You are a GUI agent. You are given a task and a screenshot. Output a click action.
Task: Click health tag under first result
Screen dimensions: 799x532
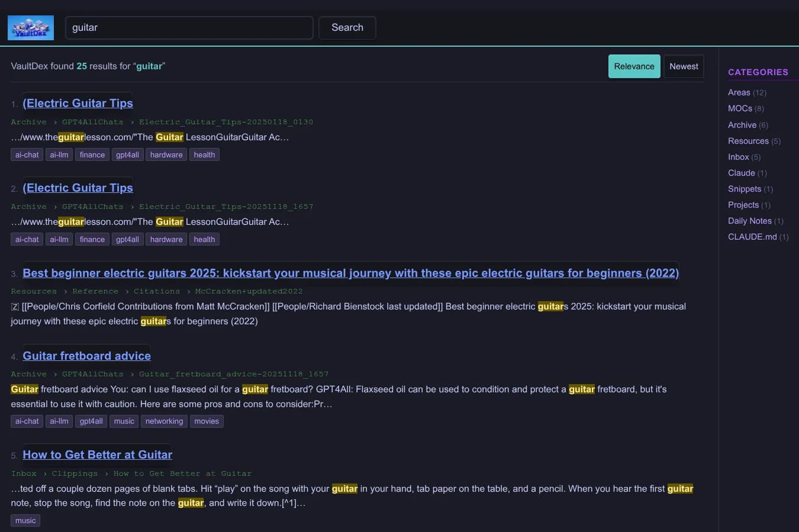coord(204,155)
